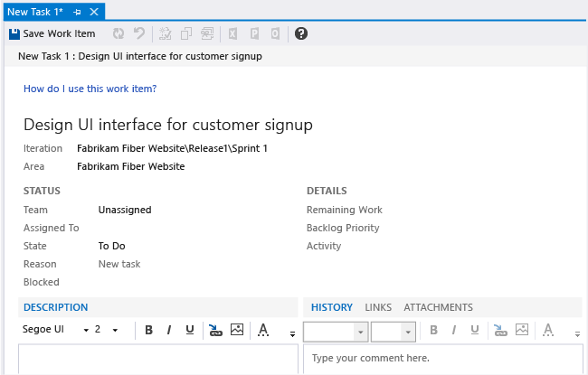Select the DESCRIPTION tab header
The height and width of the screenshot is (375, 588).
click(55, 307)
